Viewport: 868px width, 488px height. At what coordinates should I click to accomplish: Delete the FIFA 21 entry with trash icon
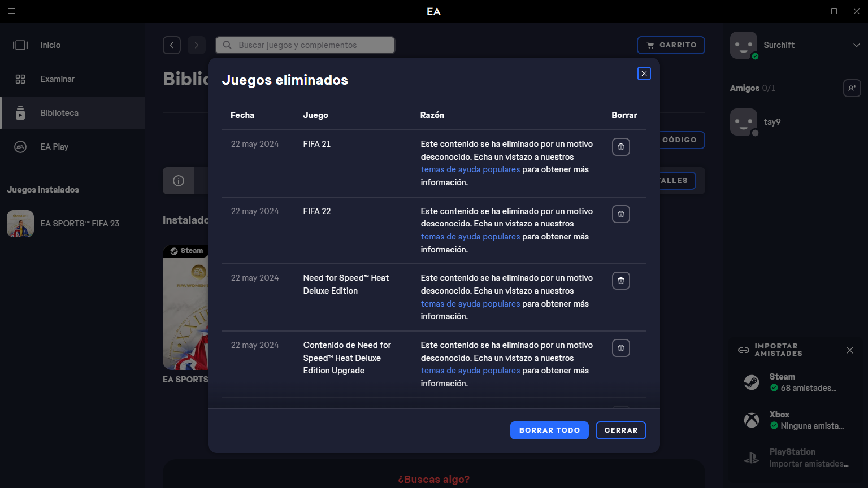click(x=621, y=147)
